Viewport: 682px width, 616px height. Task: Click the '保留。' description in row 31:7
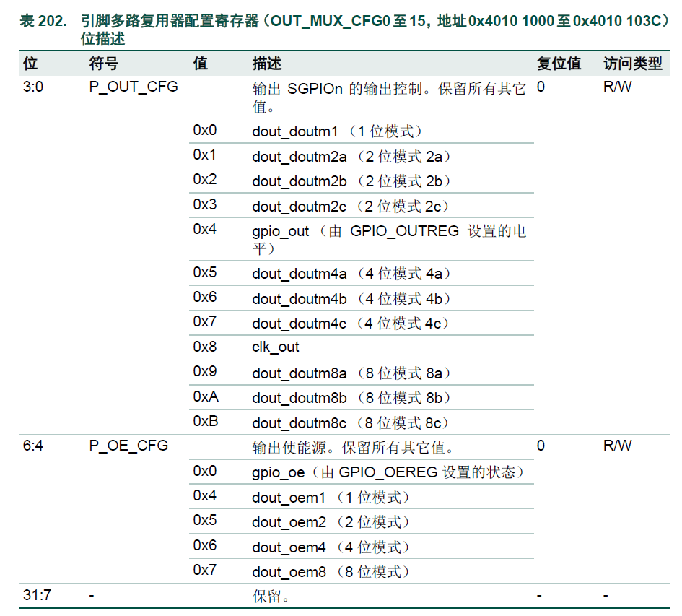click(x=271, y=597)
